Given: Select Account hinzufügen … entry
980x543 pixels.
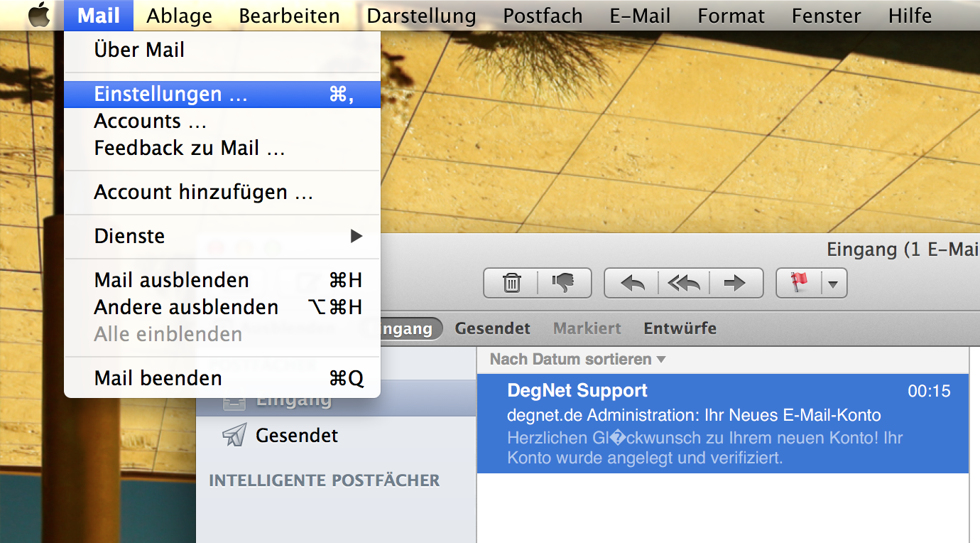Looking at the screenshot, I should click(222, 192).
